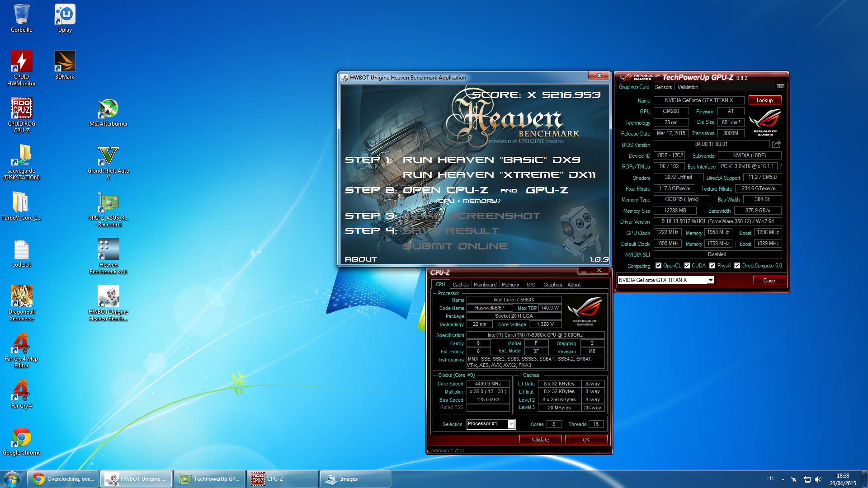The height and width of the screenshot is (488, 868).
Task: Minimize the CPU-Z window
Action: point(584,271)
